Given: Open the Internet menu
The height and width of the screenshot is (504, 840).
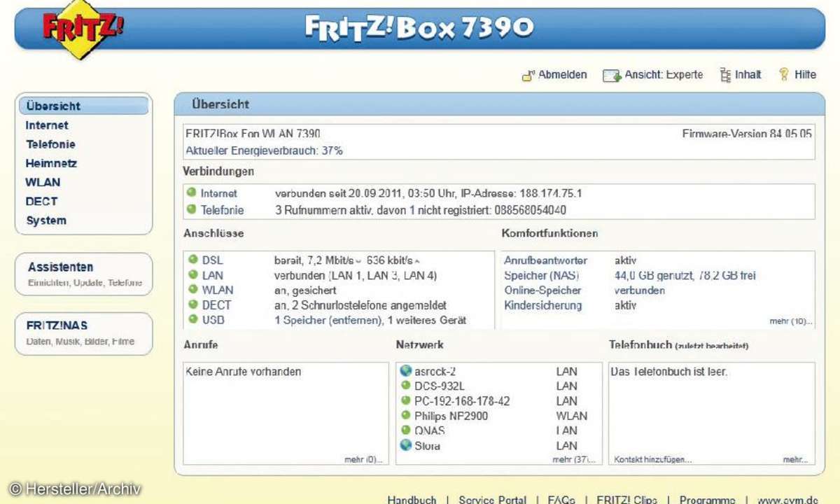Looking at the screenshot, I should coord(47,125).
